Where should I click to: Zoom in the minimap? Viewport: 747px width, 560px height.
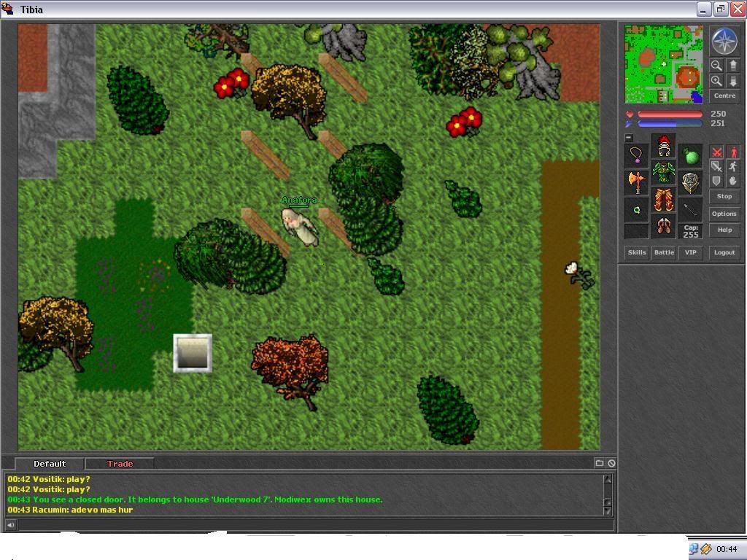pos(716,81)
